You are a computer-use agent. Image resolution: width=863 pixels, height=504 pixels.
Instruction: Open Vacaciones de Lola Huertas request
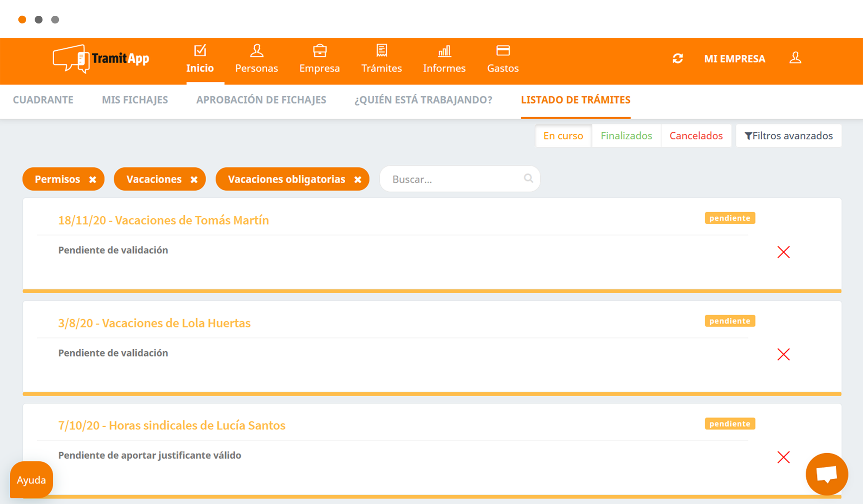tap(154, 323)
